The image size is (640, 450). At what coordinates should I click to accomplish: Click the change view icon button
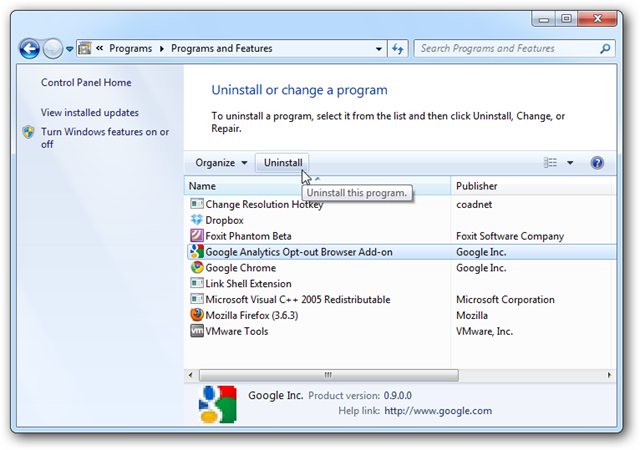pos(550,163)
